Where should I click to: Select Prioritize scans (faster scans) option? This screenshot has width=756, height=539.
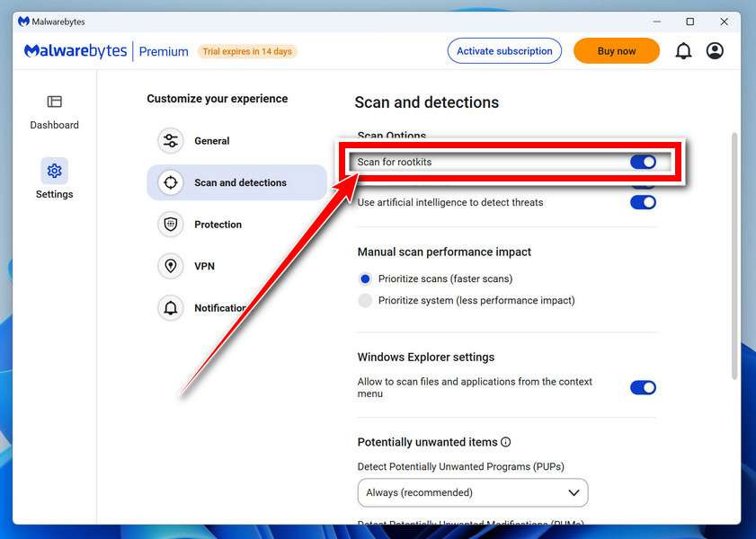tap(365, 278)
